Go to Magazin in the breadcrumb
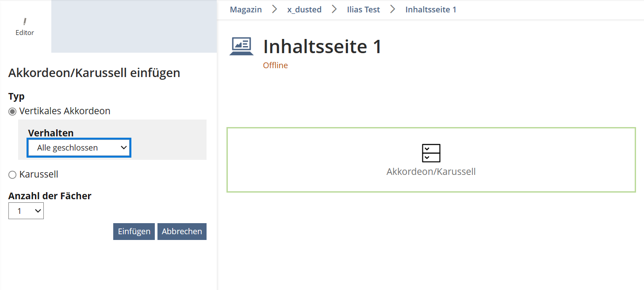Screen dimensions: 644x290 click(x=245, y=9)
